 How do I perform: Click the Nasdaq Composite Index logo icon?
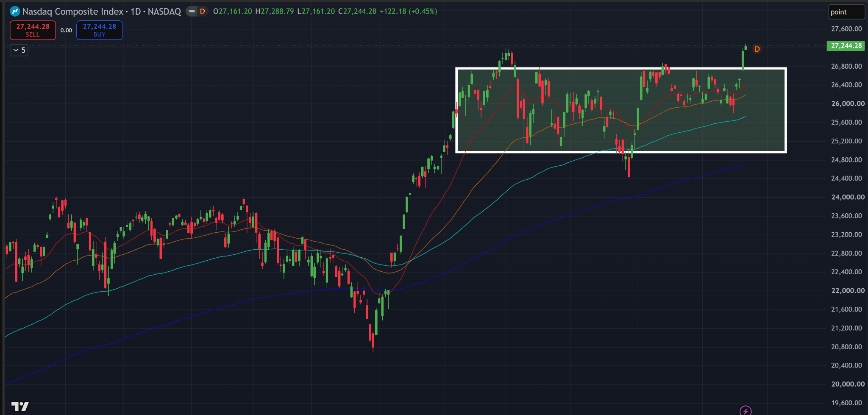tap(15, 11)
